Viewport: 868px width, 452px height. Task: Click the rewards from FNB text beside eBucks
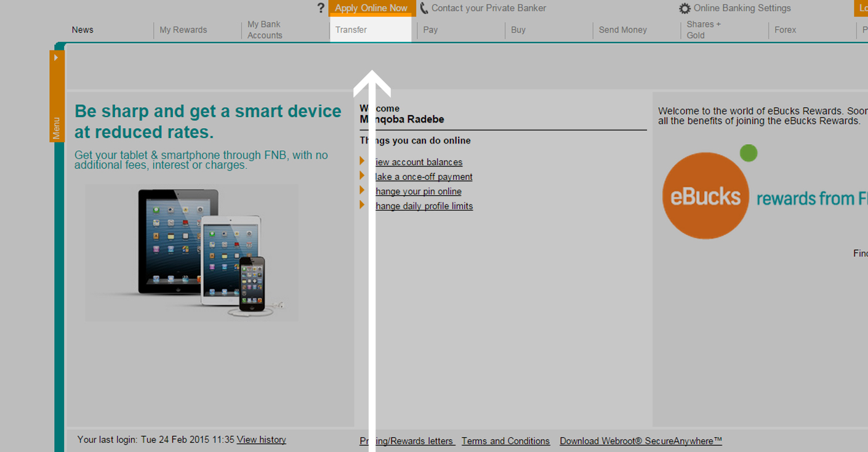click(x=812, y=198)
